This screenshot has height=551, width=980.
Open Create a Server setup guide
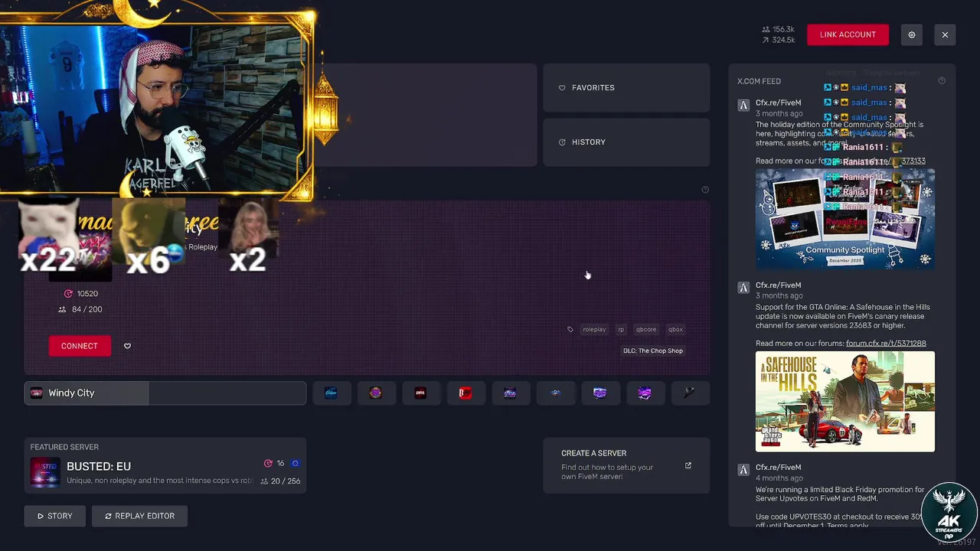[x=626, y=465]
